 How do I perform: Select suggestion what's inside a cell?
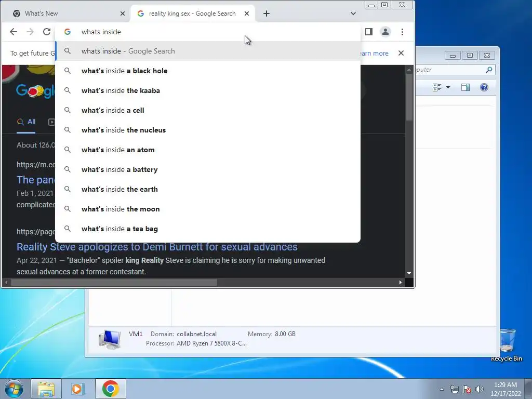208,110
